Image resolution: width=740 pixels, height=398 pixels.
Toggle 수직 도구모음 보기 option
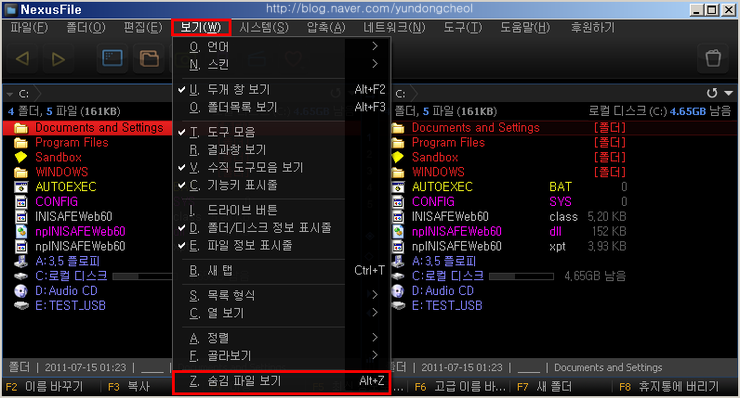283,167
